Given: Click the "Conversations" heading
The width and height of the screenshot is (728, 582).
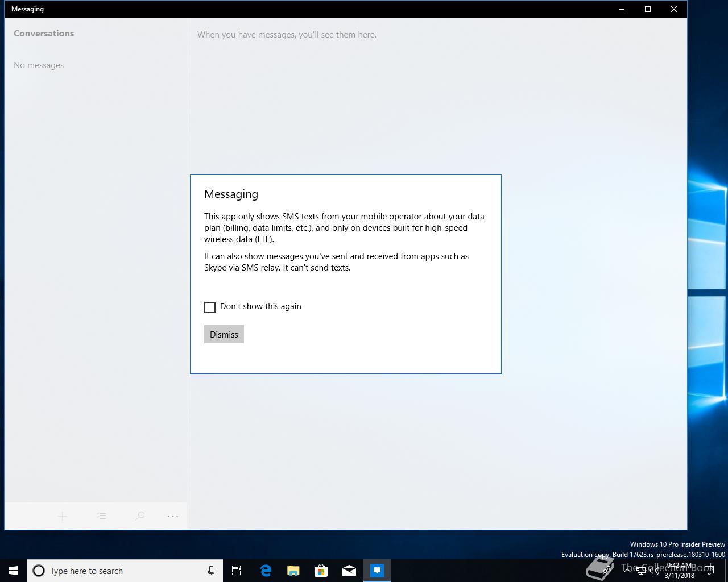Looking at the screenshot, I should point(44,34).
